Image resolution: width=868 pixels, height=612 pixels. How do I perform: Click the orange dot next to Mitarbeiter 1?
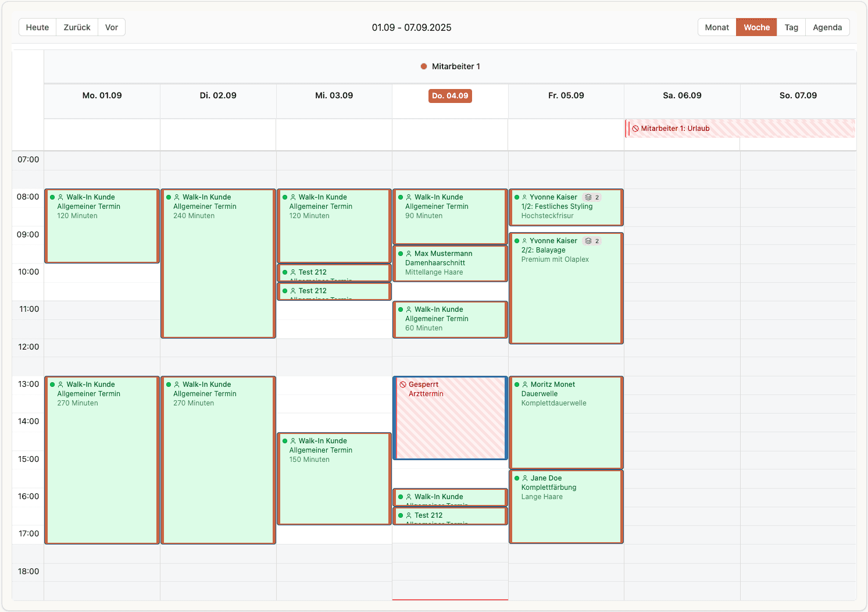point(423,66)
